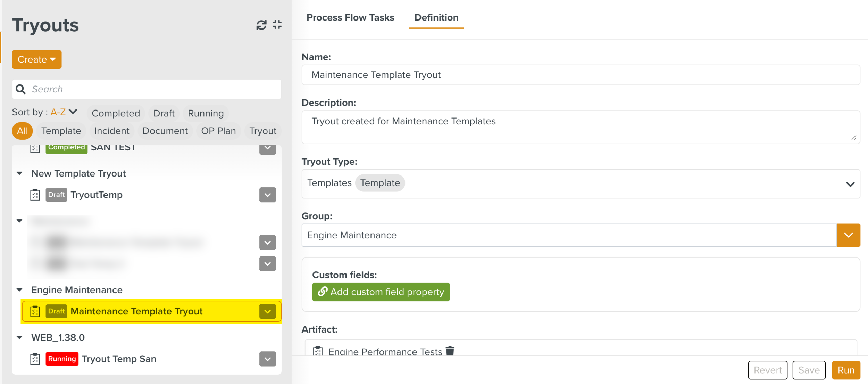Viewport: 868px width, 384px height.
Task: Click checklist icon of Maintenance Template Tryout
Action: [35, 311]
